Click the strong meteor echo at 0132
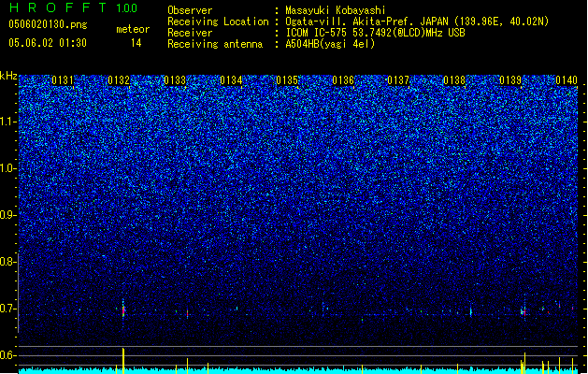Screen dimensions: 588x374 [x=123, y=309]
